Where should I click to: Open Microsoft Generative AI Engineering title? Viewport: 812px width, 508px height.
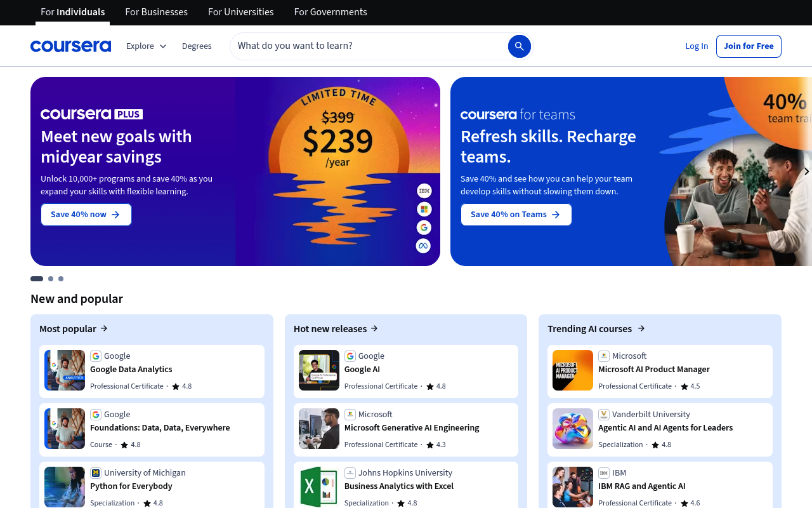click(412, 428)
